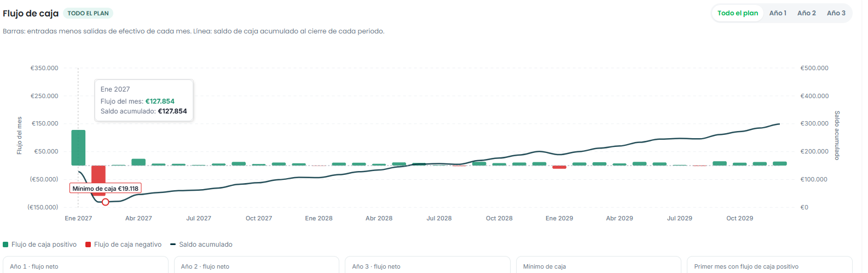
Task: Switch to the Año 1 tab
Action: point(778,13)
